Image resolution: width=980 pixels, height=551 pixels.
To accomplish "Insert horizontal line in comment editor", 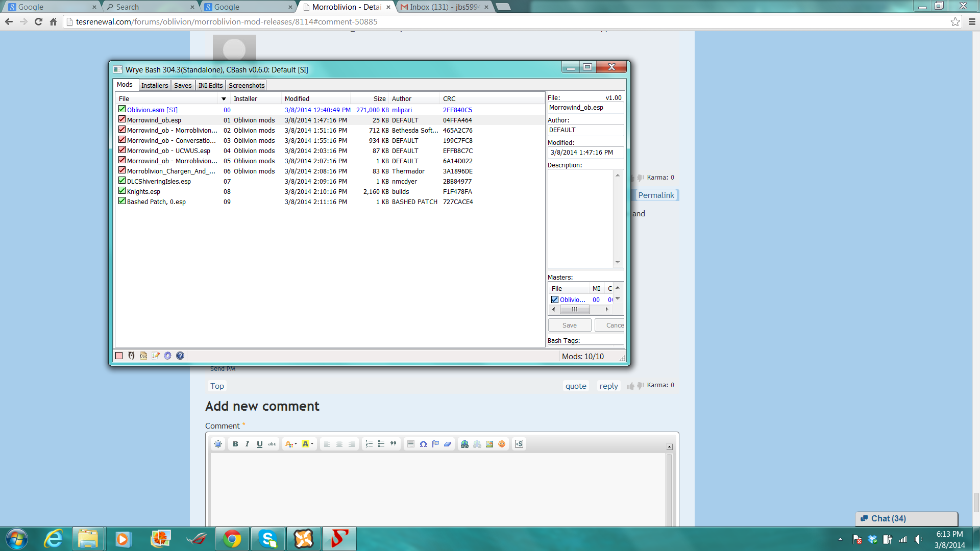I will click(x=411, y=444).
